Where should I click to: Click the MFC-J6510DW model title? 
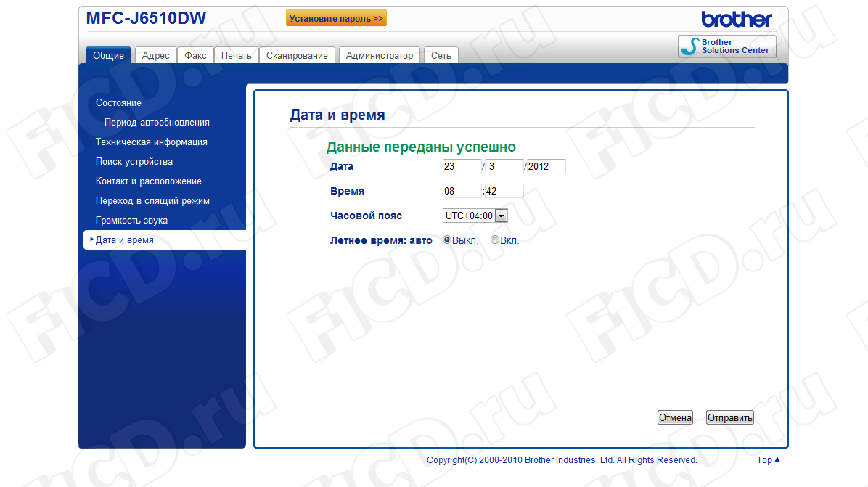(x=146, y=18)
